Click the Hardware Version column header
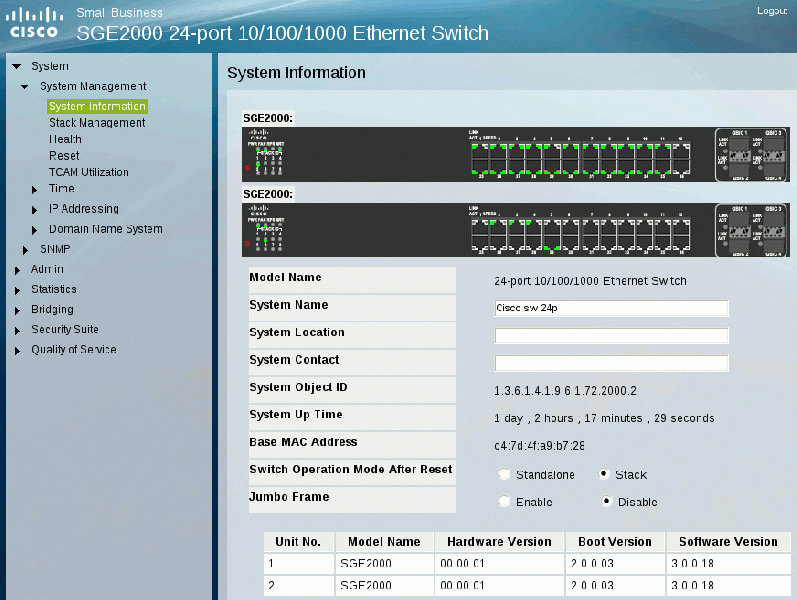Viewport: 797px width, 600px height. [x=499, y=542]
